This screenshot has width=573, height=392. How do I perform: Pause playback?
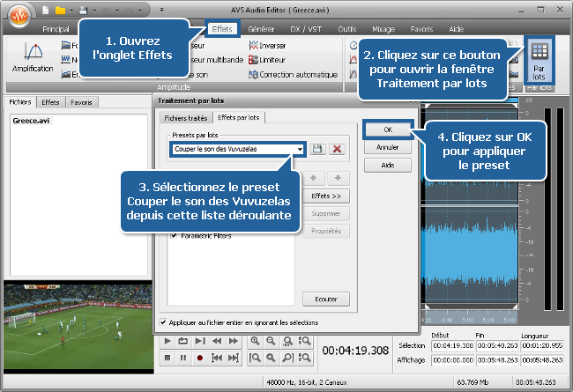[x=183, y=358]
